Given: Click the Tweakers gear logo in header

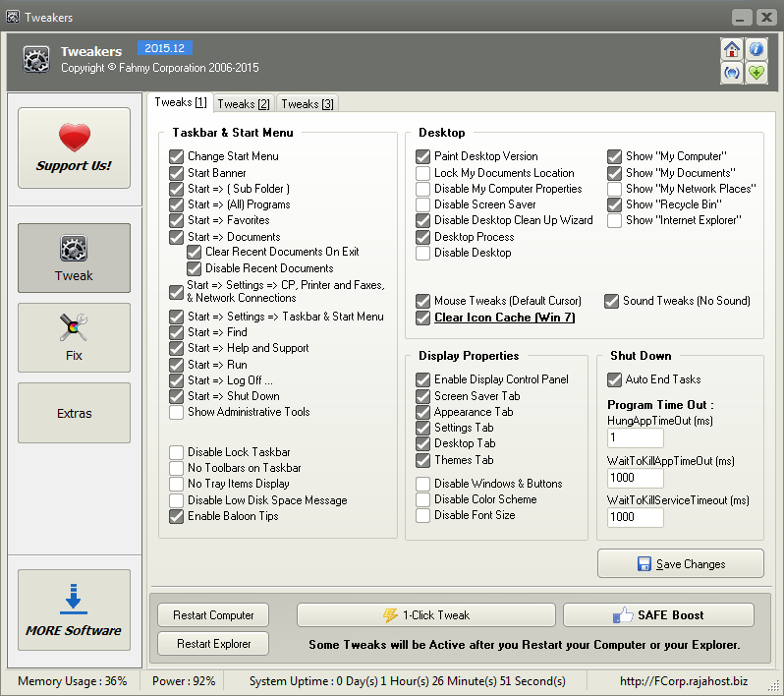Looking at the screenshot, I should (36, 60).
